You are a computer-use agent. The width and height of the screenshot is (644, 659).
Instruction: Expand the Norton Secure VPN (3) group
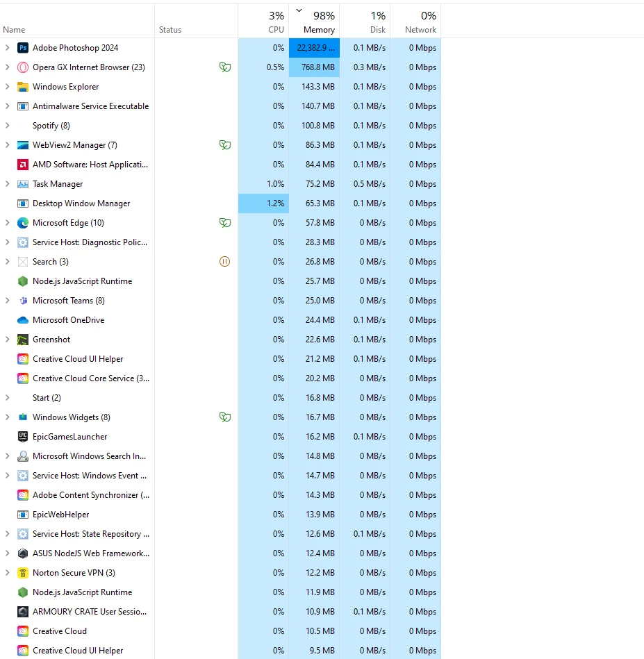(x=7, y=572)
